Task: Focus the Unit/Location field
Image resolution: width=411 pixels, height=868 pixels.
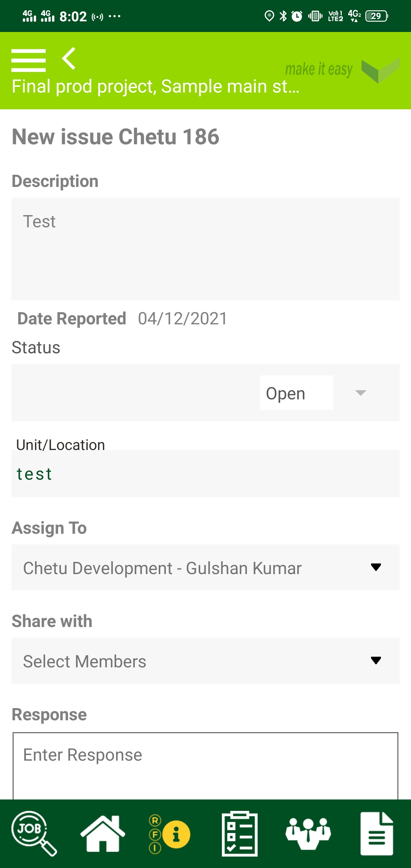Action: tap(205, 474)
